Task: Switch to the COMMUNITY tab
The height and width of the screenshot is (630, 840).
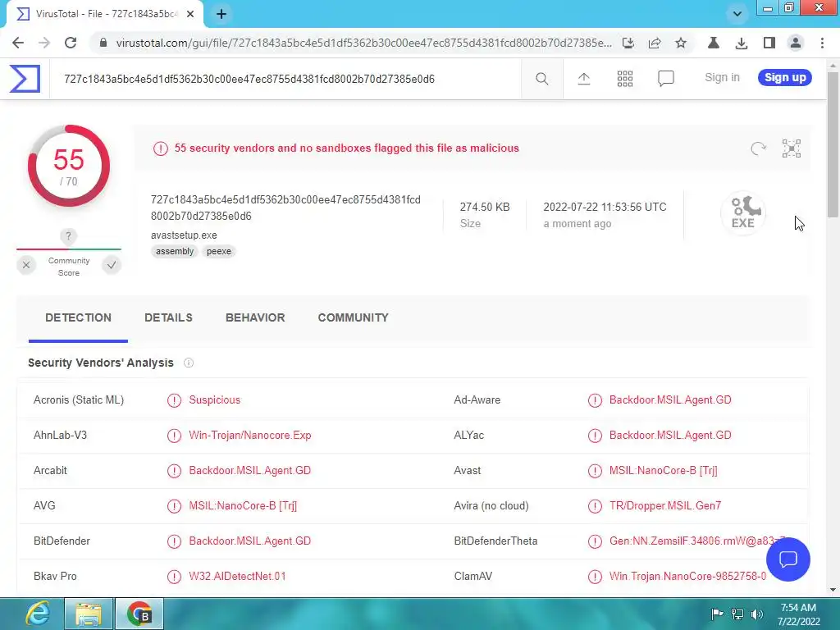Action: pyautogui.click(x=353, y=317)
